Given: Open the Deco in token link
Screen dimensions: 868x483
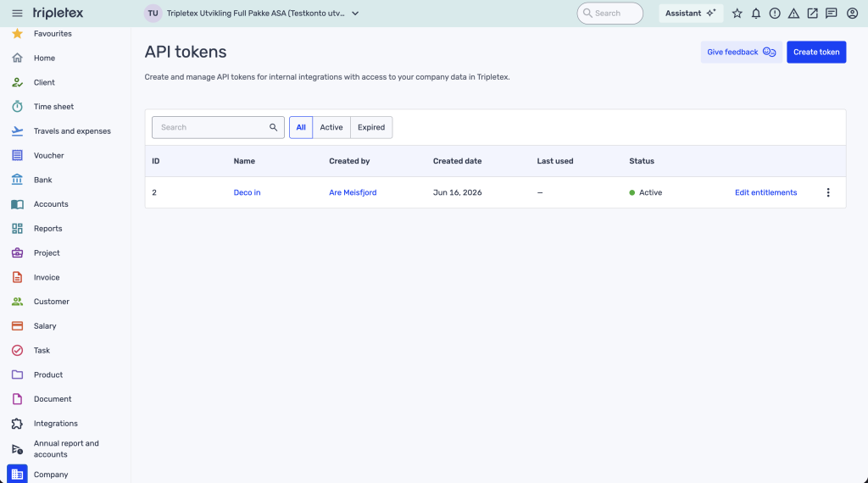Looking at the screenshot, I should tap(247, 192).
